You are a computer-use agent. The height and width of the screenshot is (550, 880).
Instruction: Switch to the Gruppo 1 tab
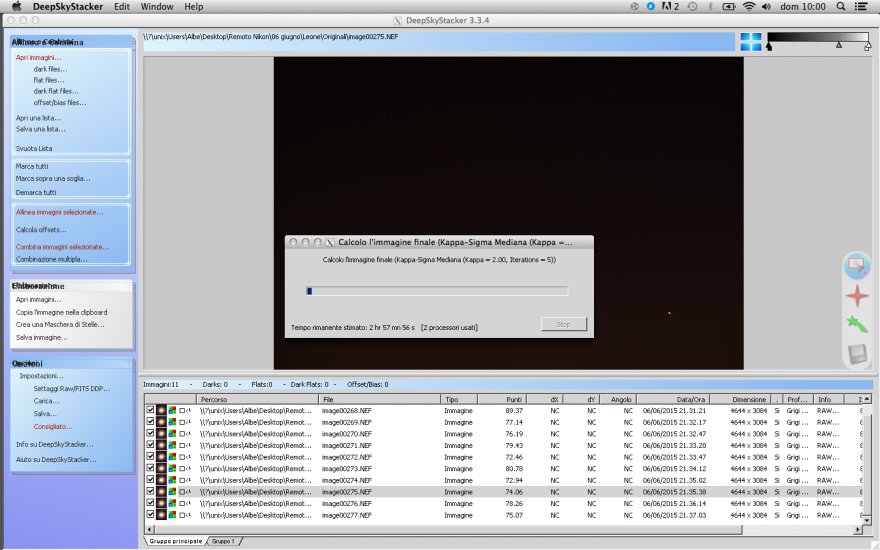223,541
